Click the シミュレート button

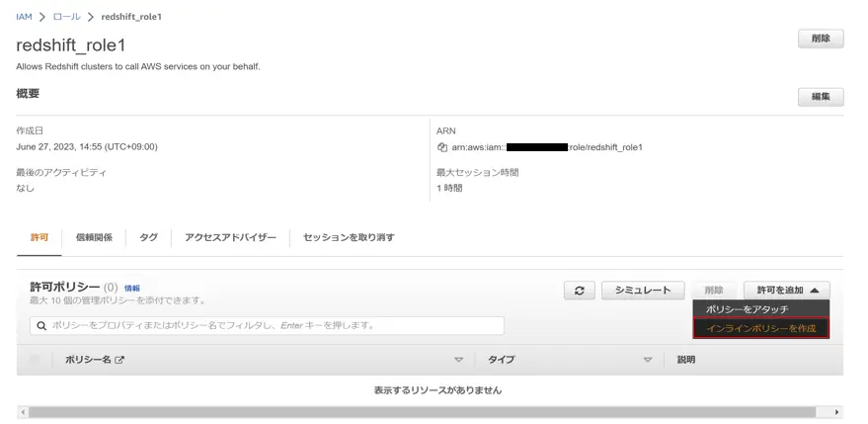643,291
